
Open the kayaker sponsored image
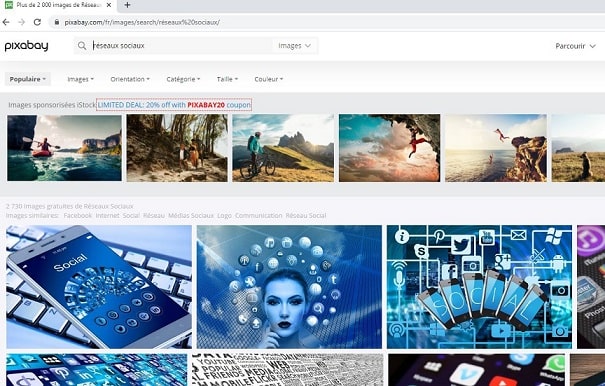pos(64,148)
